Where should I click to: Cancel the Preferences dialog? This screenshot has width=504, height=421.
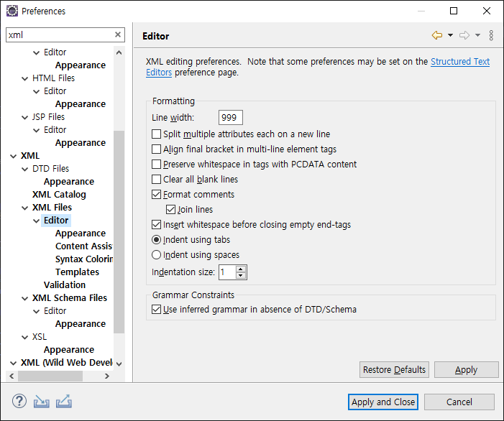tap(459, 402)
